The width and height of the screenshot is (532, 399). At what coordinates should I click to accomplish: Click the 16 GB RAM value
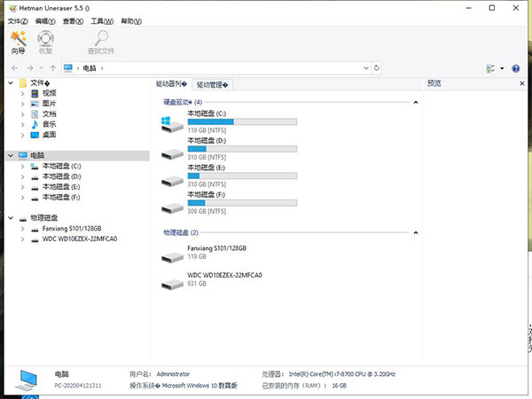(340, 386)
